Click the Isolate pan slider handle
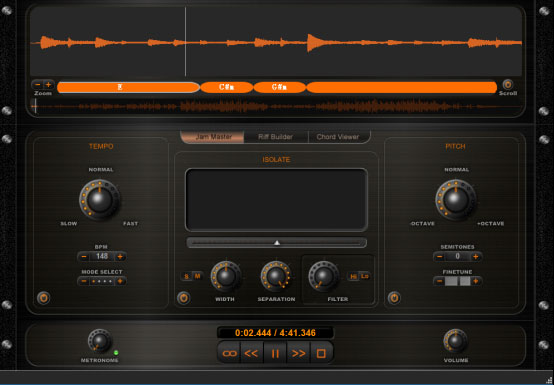The height and width of the screenshot is (385, 554). 277,243
